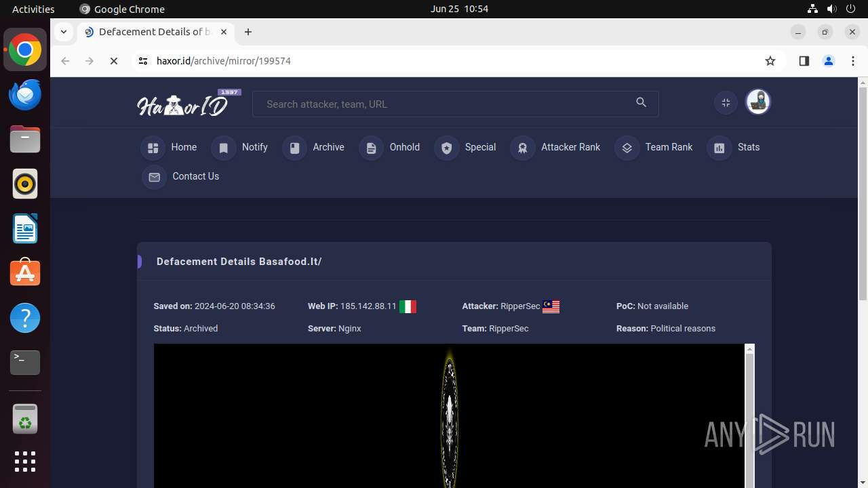The height and width of the screenshot is (488, 868).
Task: Go back to previous page
Action: [65, 61]
